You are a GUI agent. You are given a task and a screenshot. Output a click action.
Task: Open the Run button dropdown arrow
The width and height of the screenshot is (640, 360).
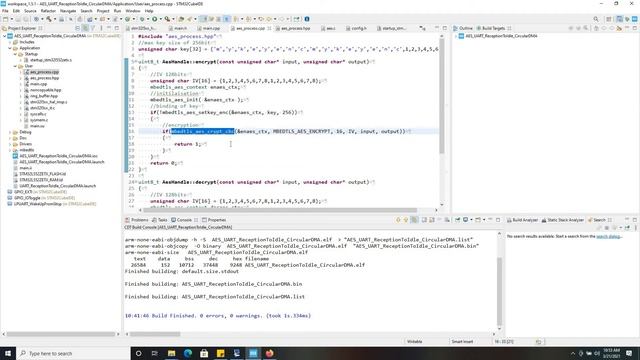tap(160, 19)
